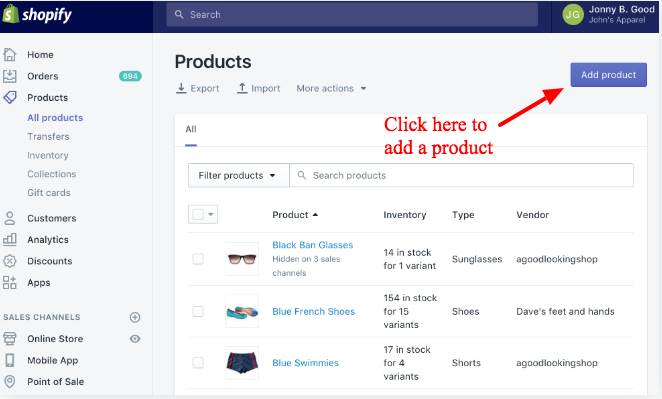Click the Discounts percent badge icon
The width and height of the screenshot is (662, 399).
[10, 261]
